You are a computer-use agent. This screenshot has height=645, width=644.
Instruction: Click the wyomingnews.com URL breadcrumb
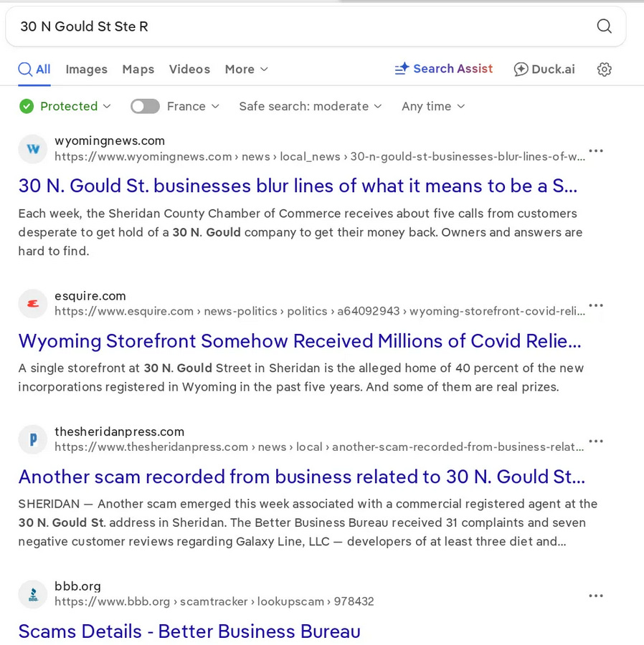tap(320, 157)
